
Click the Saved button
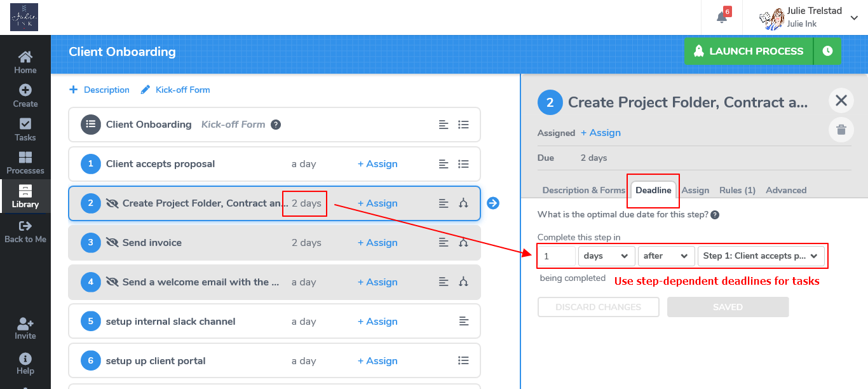click(728, 307)
